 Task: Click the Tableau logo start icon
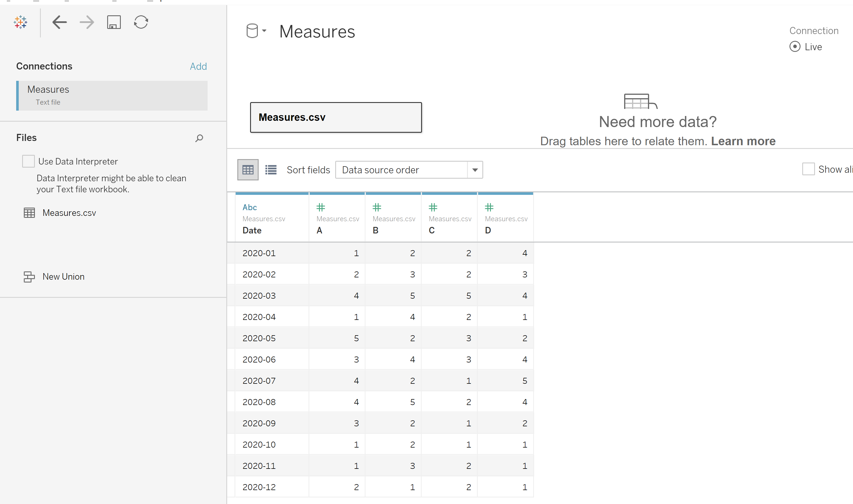click(20, 22)
